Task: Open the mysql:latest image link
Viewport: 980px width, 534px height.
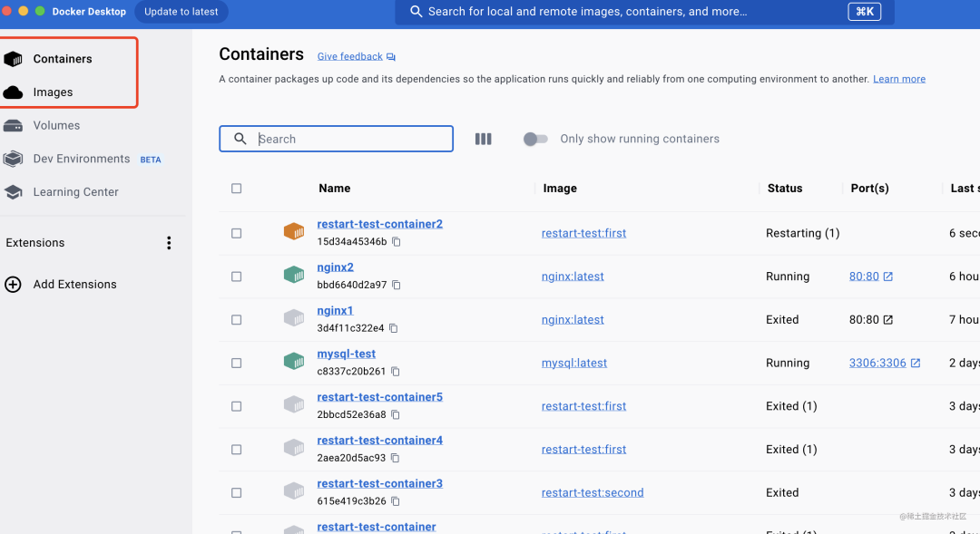Action: coord(574,363)
